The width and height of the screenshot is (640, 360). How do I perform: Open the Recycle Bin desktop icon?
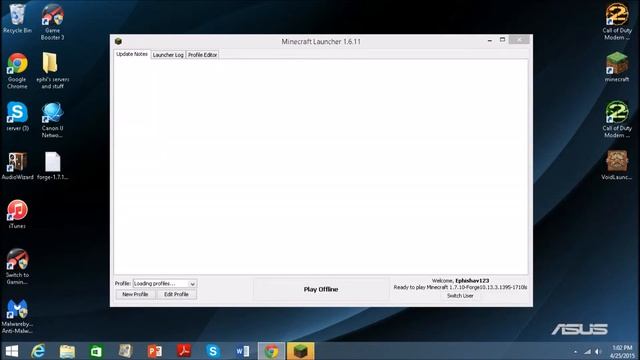point(17,18)
